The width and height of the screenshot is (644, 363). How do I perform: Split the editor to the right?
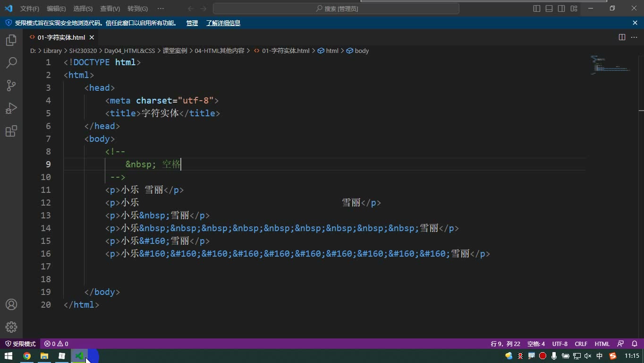coord(622,37)
